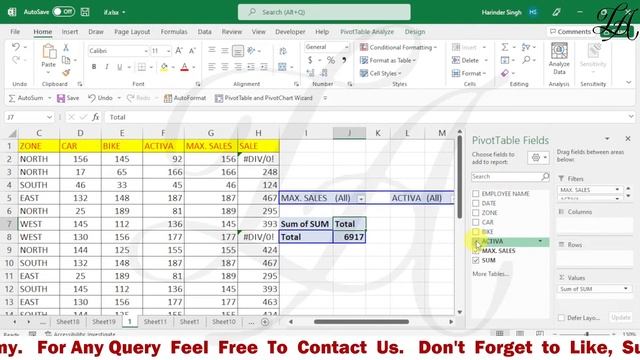Viewport: 640px width, 360px height.
Task: Check the BIKE field checkbox
Action: coord(476,231)
